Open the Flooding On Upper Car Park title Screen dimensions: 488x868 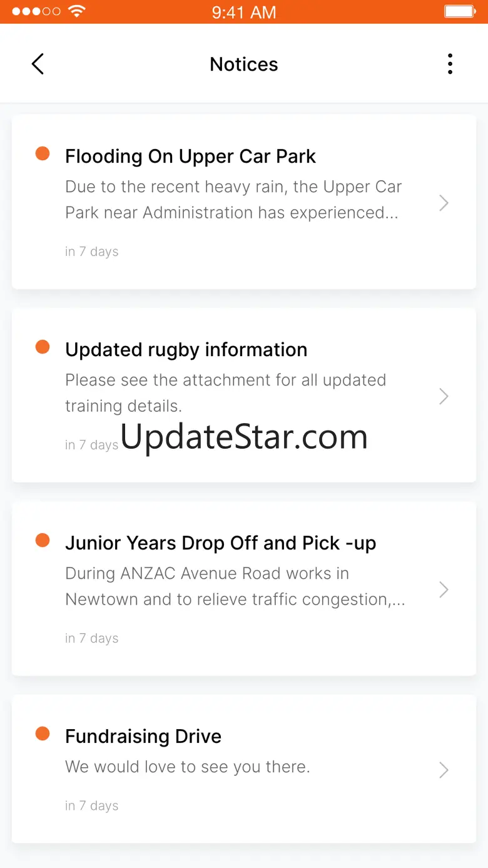click(190, 156)
